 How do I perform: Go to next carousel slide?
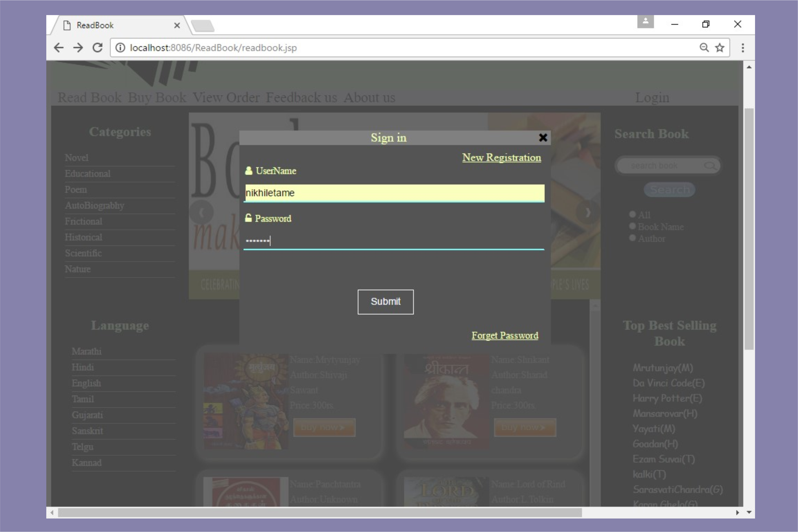[x=588, y=212]
